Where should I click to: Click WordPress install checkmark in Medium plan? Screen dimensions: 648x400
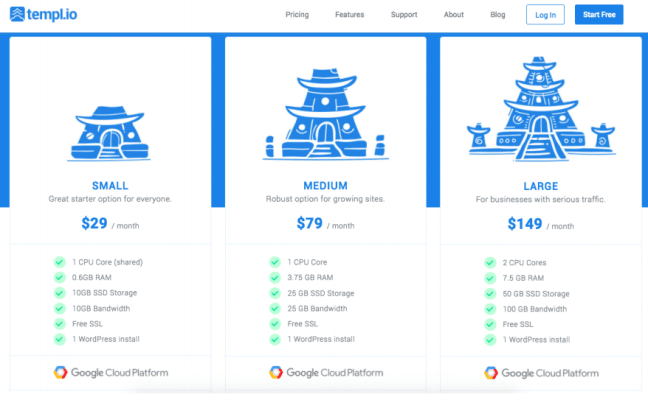[275, 339]
